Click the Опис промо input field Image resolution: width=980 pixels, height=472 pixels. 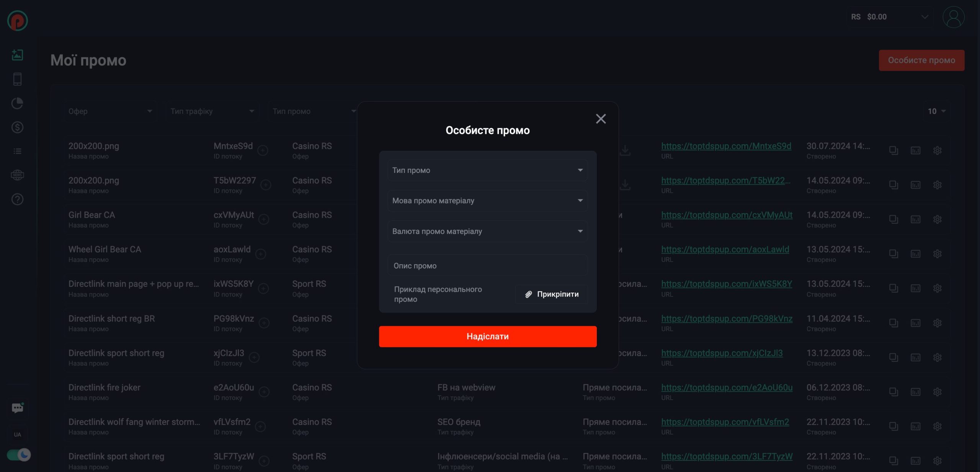click(487, 266)
